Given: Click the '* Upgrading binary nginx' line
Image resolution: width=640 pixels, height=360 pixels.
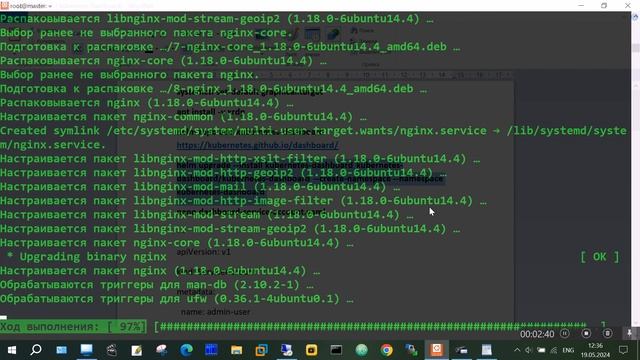Looking at the screenshot, I should [87, 257].
